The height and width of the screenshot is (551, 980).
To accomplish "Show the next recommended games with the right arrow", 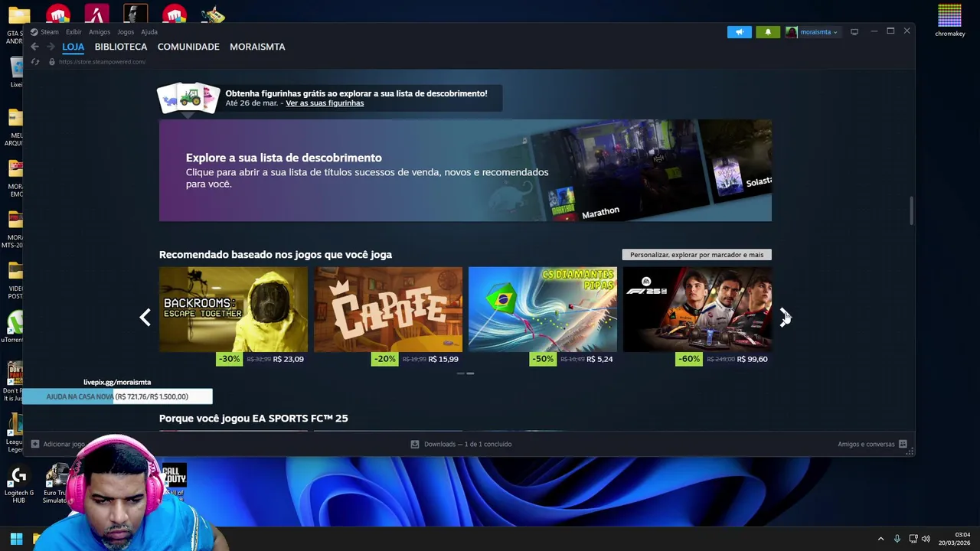I will (x=784, y=317).
